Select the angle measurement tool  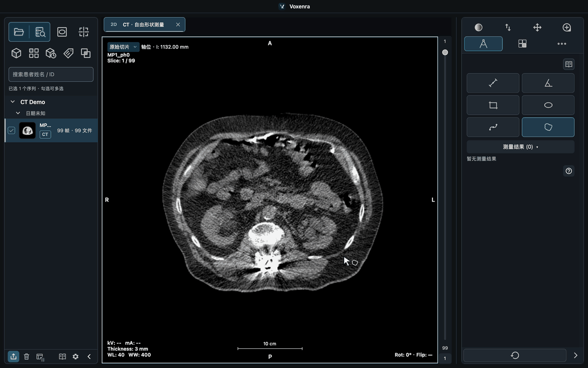click(x=548, y=83)
